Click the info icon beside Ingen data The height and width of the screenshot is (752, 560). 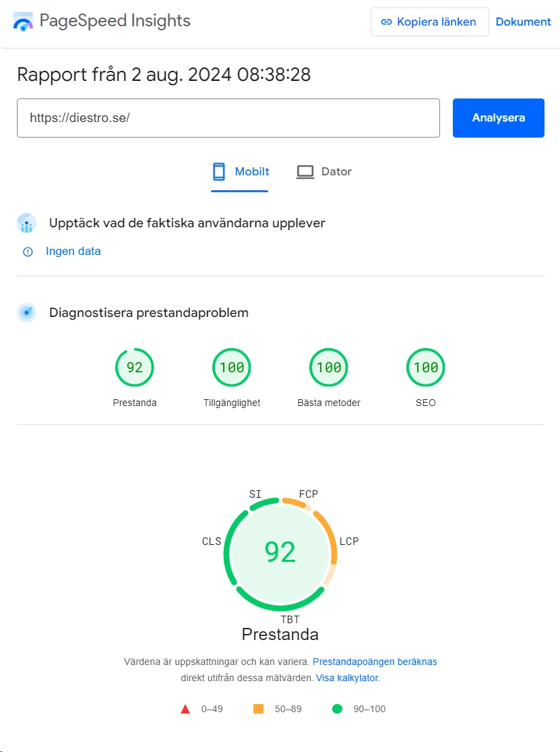28,252
